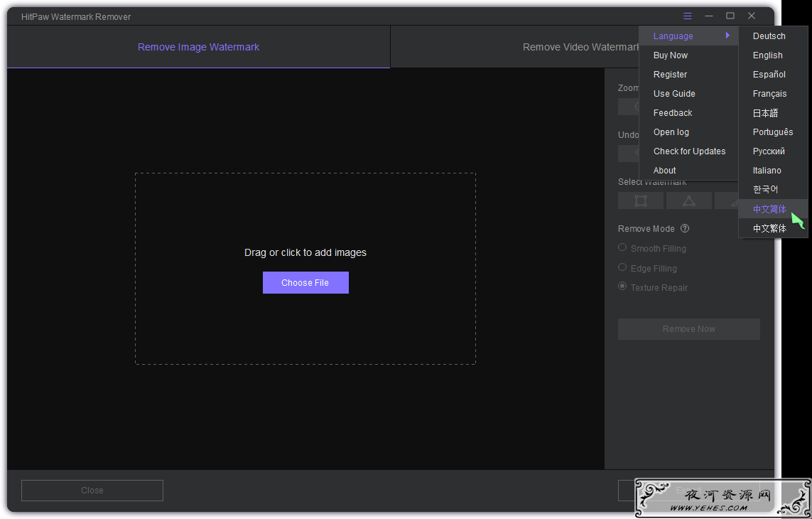The image size is (812, 519).
Task: Set language to English
Action: 773,55
